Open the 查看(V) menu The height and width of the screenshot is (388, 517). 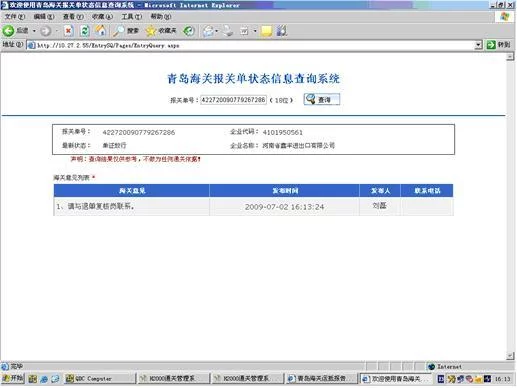(73, 16)
